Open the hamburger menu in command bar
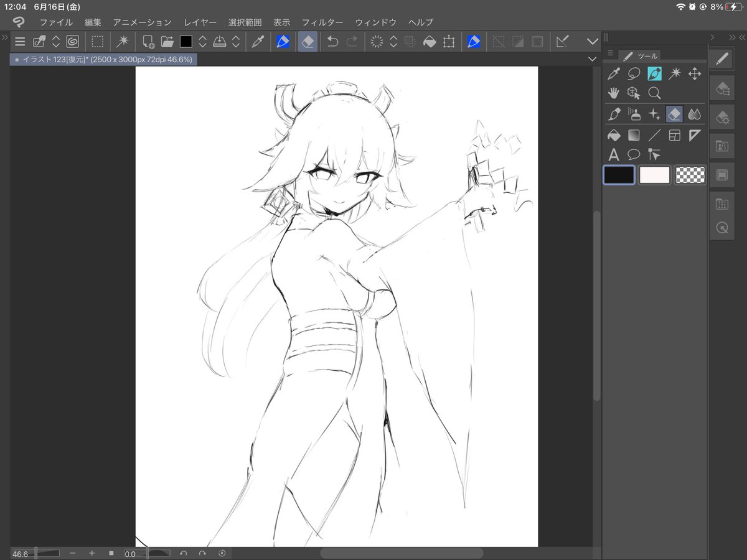Image resolution: width=747 pixels, height=560 pixels. 20,42
